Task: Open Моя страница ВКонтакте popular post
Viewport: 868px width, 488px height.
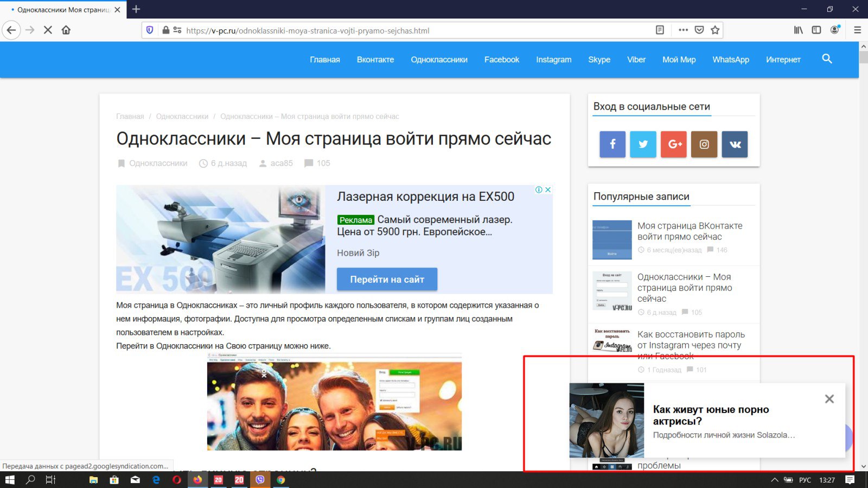Action: [x=690, y=231]
